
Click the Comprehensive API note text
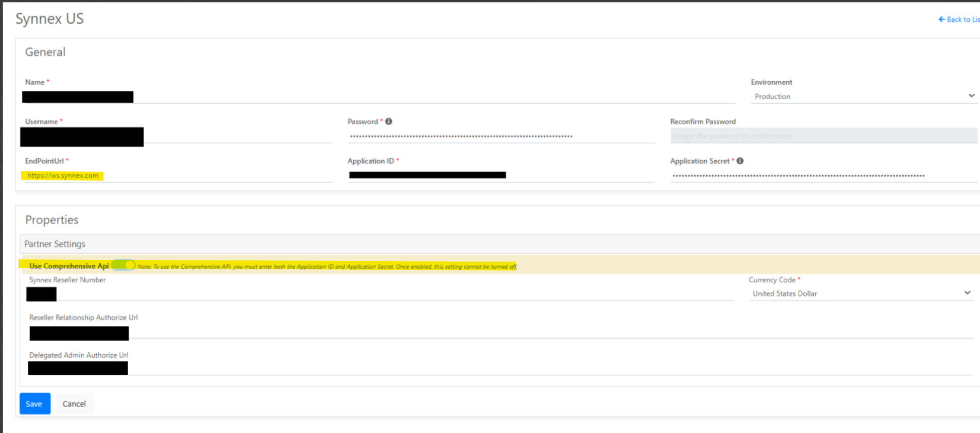[x=327, y=266]
